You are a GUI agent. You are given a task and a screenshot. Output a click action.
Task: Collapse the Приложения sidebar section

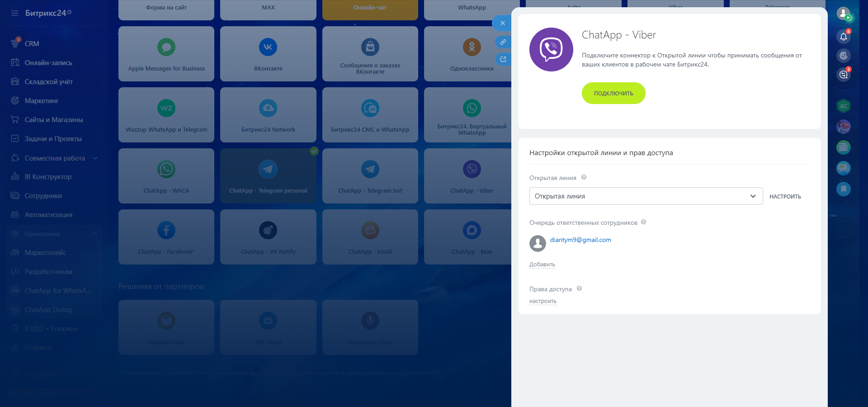coord(95,234)
